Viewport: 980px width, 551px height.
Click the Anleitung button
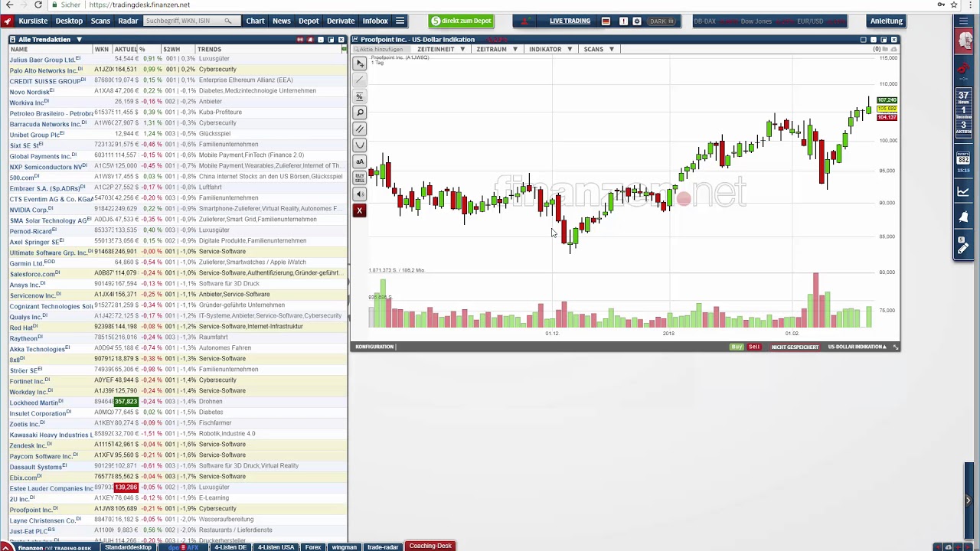887,21
